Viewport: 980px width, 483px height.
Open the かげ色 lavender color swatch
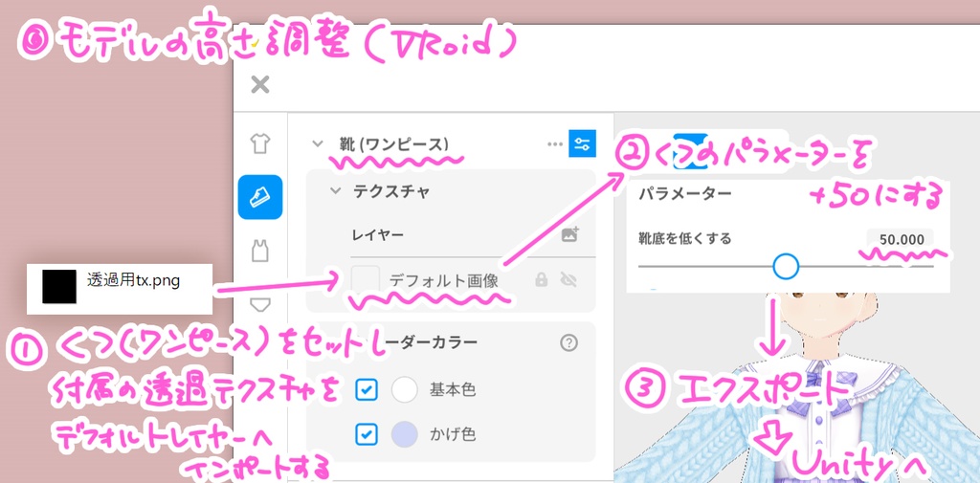[x=405, y=434]
